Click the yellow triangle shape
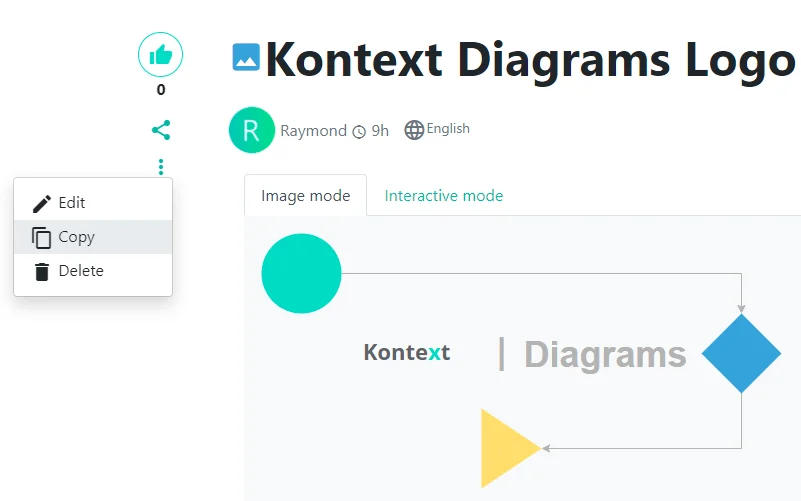The height and width of the screenshot is (501, 801). [504, 448]
